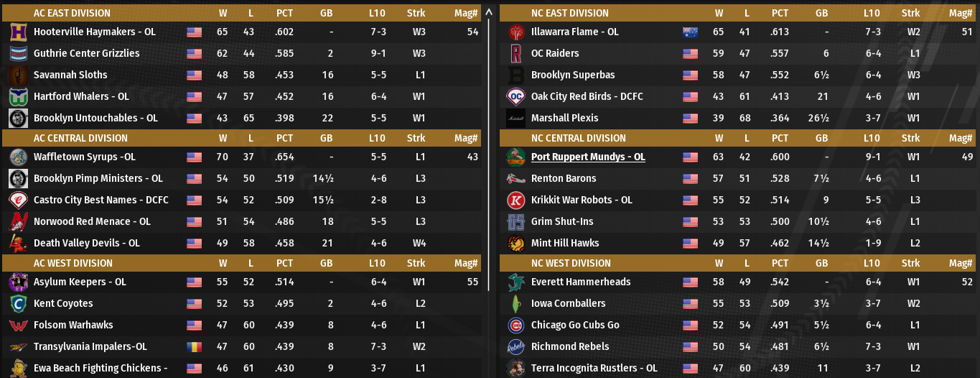Select the Everett Hammerheads team name
The width and height of the screenshot is (980, 378).
coord(580,282)
